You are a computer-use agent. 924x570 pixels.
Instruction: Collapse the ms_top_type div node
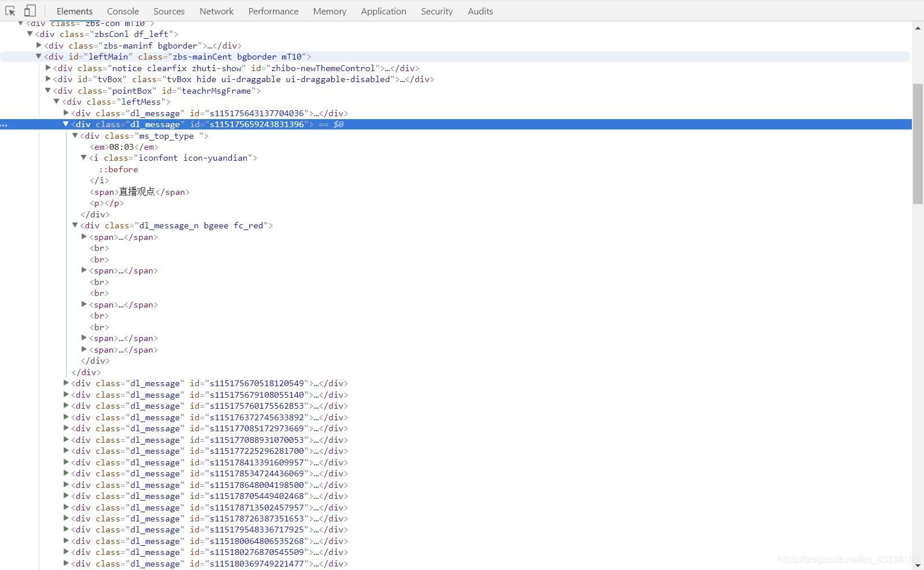(75, 135)
